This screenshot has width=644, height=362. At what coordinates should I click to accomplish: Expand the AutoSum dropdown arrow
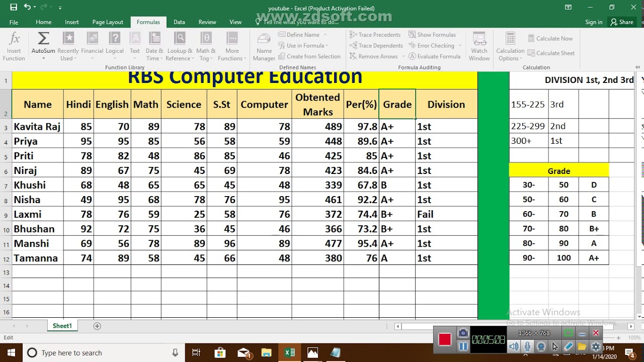[43, 59]
